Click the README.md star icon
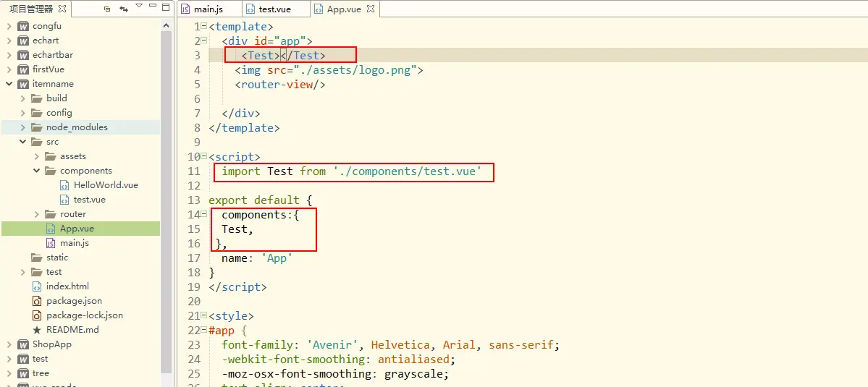Image resolution: width=868 pixels, height=387 pixels. coord(37,330)
